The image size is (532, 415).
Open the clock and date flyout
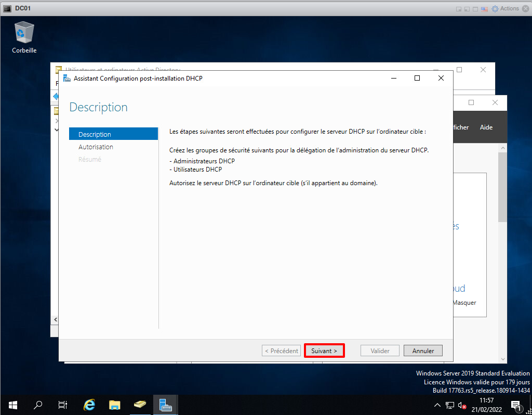click(x=486, y=405)
